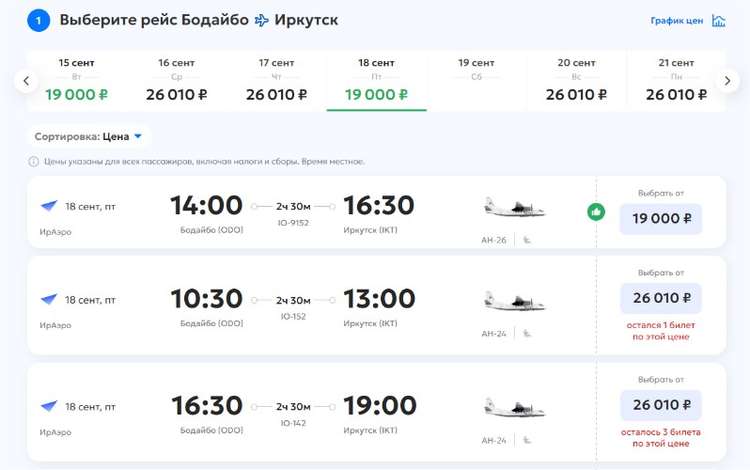The image size is (750, 470).
Task: Click IrAero logo on 14:00 flight
Action: (49, 206)
